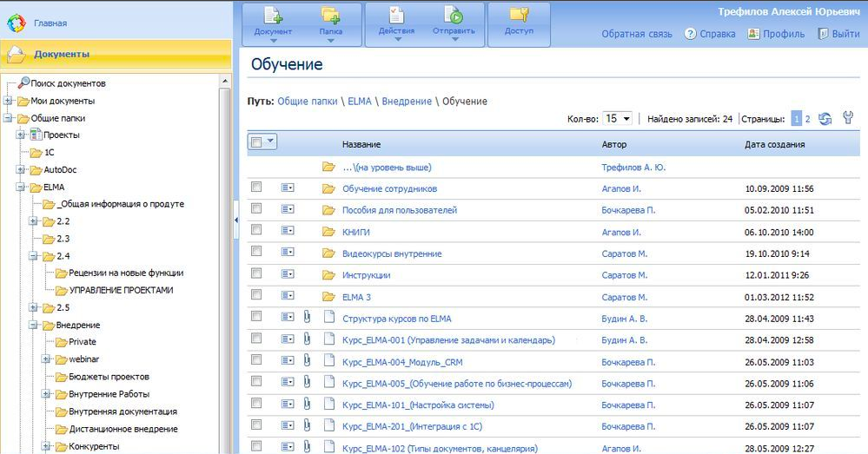Collapse Общие папки tree node
This screenshot has height=454, width=868.
[x=8, y=118]
